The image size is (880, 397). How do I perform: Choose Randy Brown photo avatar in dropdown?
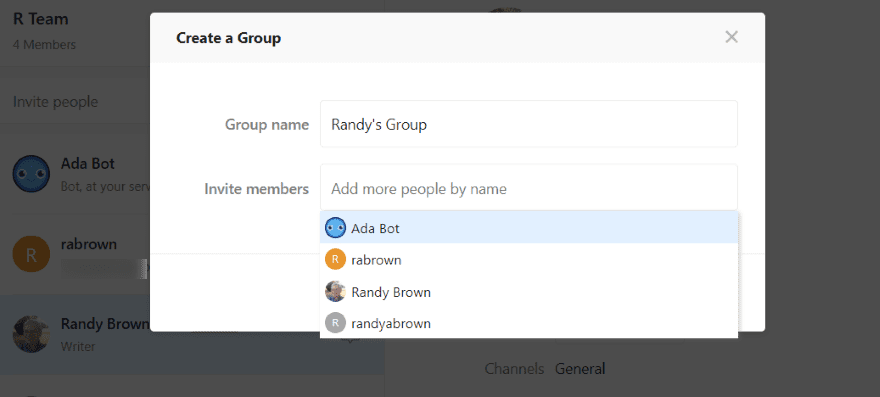point(335,291)
